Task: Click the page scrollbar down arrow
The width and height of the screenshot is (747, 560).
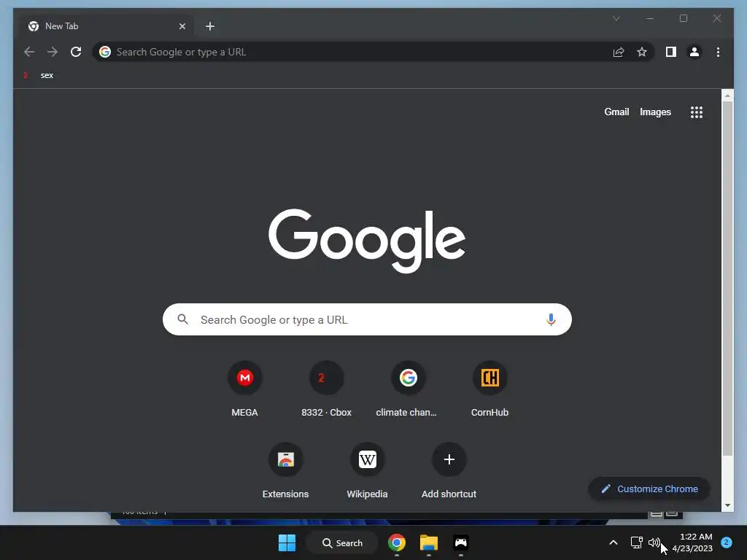Action: tap(727, 505)
